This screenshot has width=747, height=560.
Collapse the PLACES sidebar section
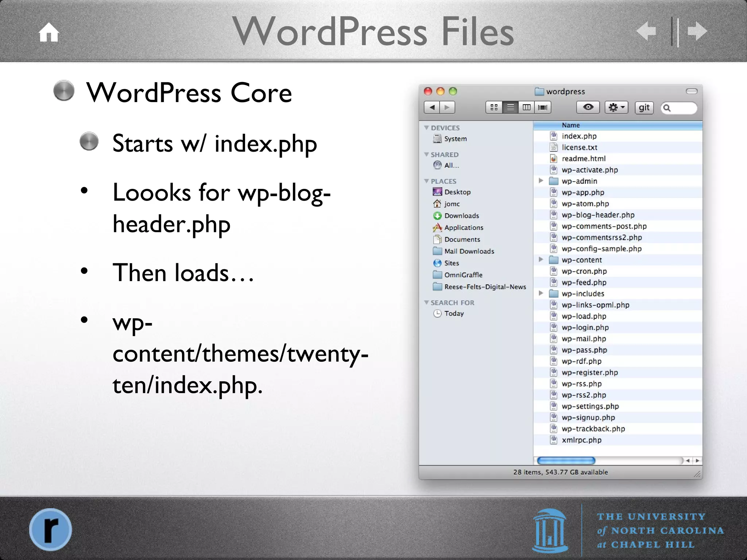pos(426,181)
